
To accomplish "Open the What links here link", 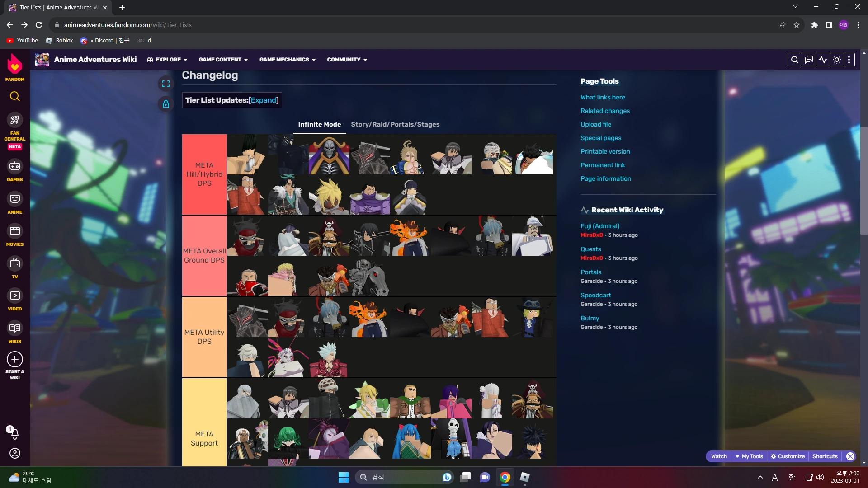I will pos(603,97).
